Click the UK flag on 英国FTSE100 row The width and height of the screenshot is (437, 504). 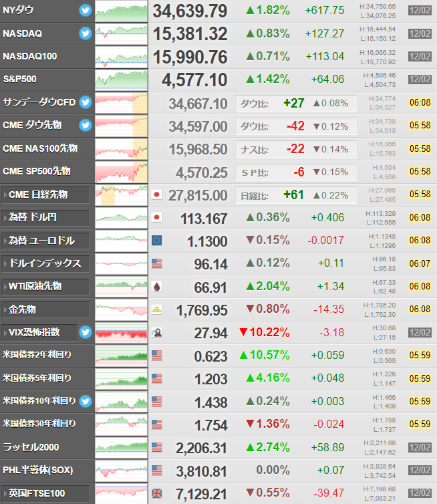click(156, 493)
